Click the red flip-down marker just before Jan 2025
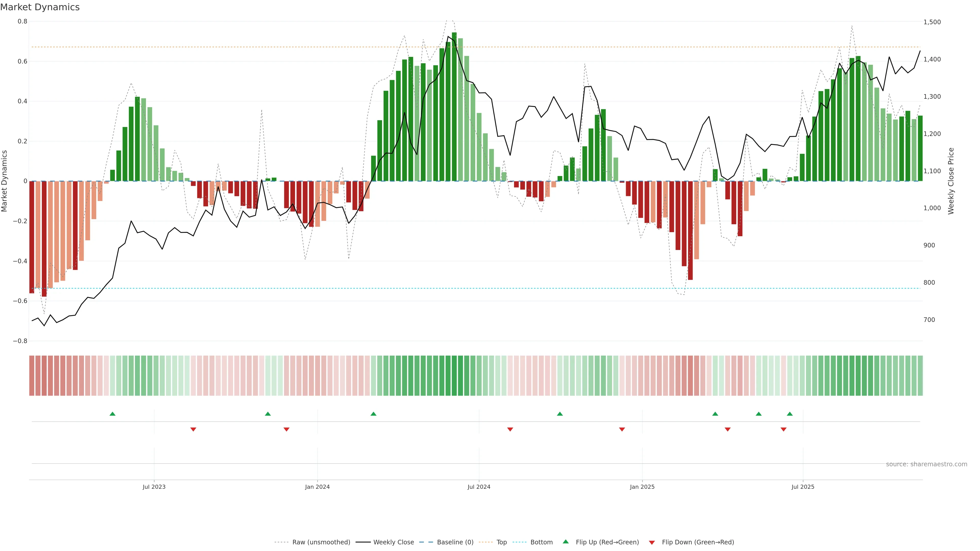The image size is (980, 551). (x=622, y=429)
